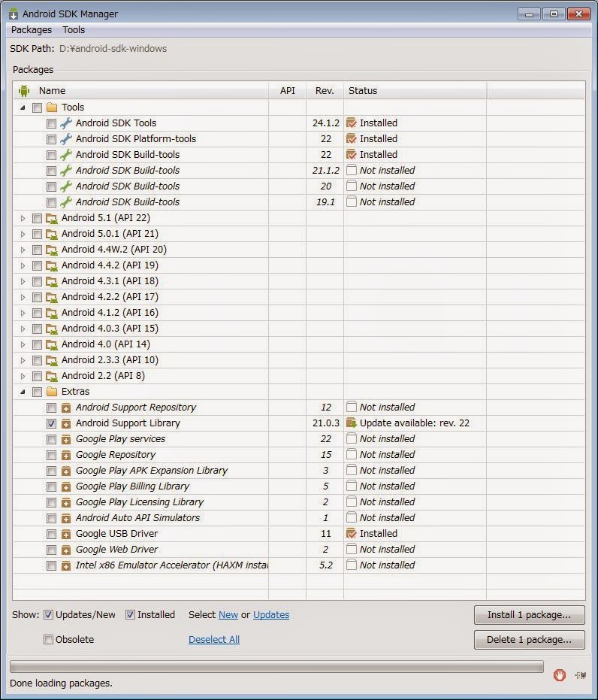The width and height of the screenshot is (598, 700).
Task: Click the not-installed status icon for Google Repository
Action: tap(352, 454)
